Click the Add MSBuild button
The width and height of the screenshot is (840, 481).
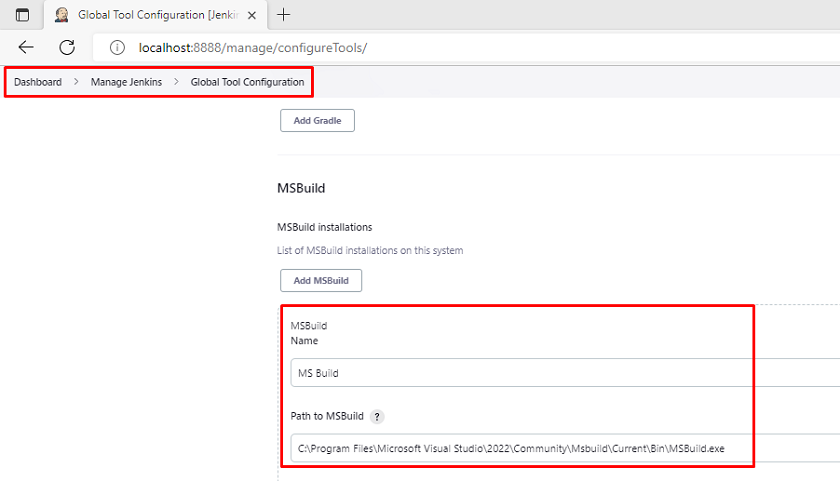click(321, 281)
